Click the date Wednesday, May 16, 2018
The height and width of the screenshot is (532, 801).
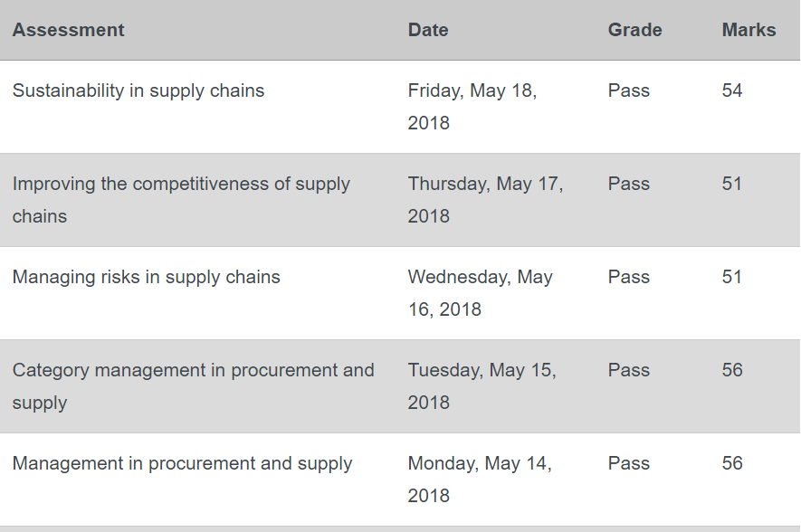tap(481, 293)
